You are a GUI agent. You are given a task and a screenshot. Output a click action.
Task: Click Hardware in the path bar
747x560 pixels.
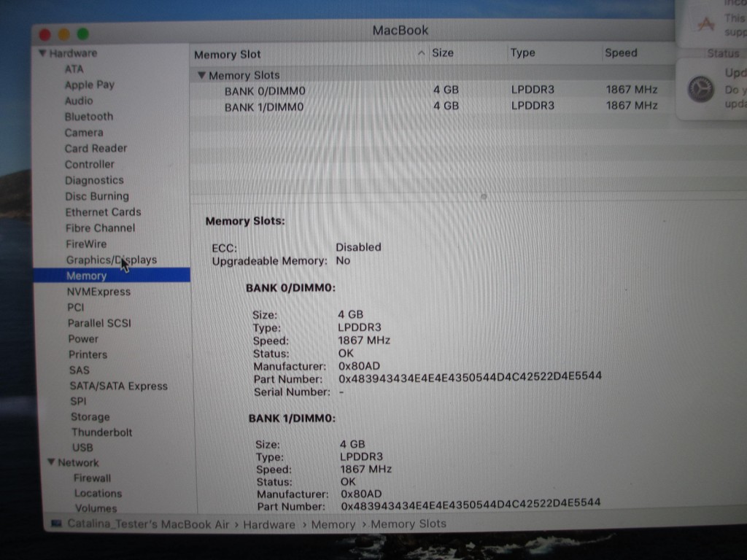(269, 524)
